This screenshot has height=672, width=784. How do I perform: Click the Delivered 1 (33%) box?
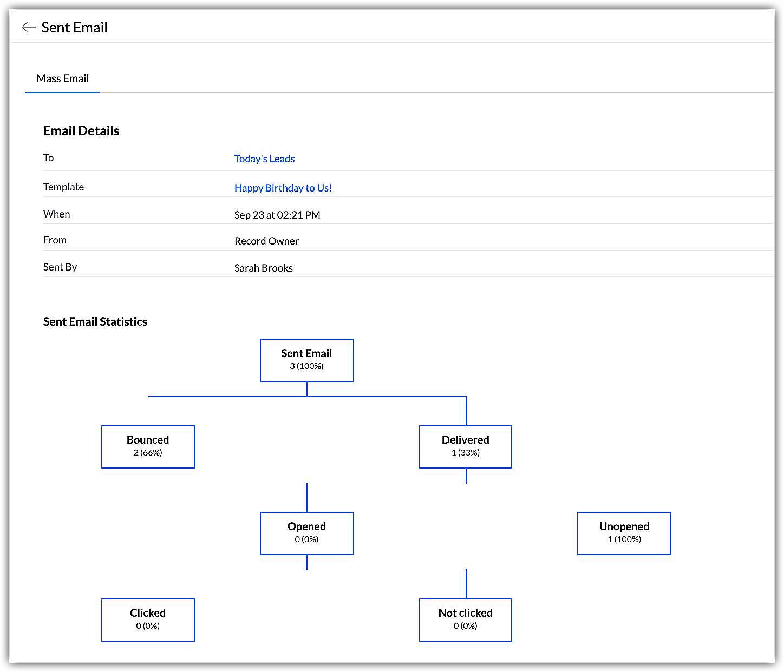coord(465,446)
